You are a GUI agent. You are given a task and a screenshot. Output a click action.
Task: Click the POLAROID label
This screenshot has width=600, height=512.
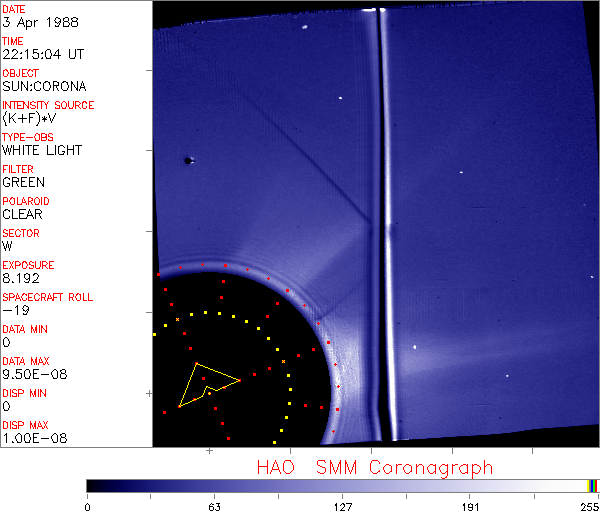[x=26, y=201]
